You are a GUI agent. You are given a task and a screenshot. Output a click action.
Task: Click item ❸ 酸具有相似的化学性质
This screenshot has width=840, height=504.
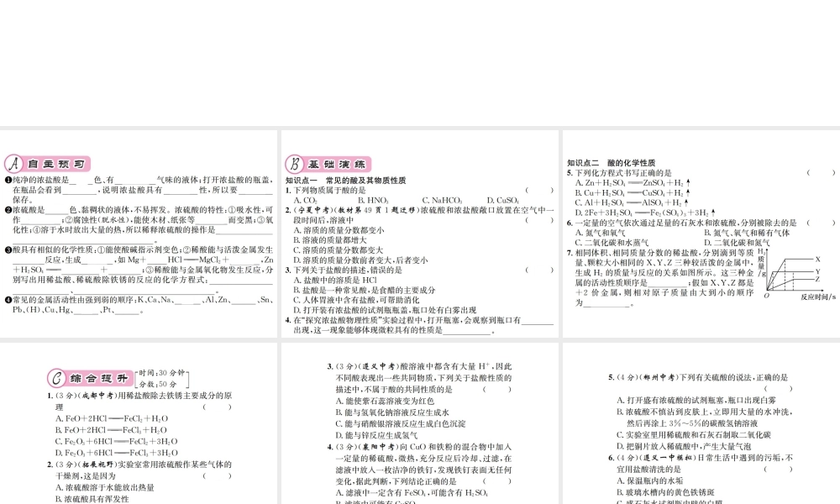pyautogui.click(x=139, y=270)
